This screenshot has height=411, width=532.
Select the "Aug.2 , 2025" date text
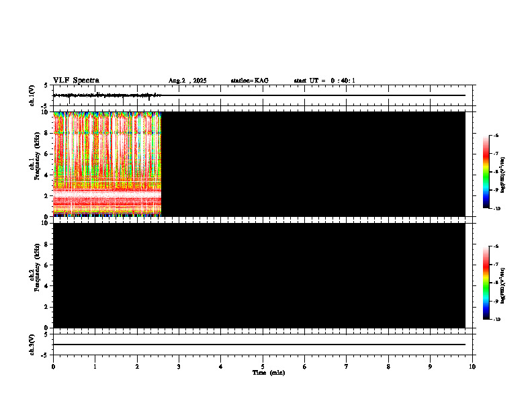(187, 81)
